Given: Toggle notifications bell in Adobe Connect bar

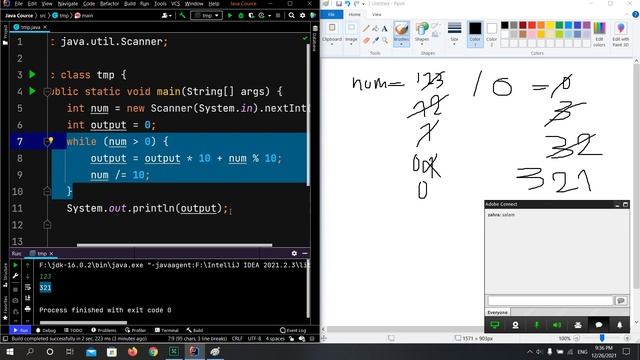Looking at the screenshot, I should (620, 325).
